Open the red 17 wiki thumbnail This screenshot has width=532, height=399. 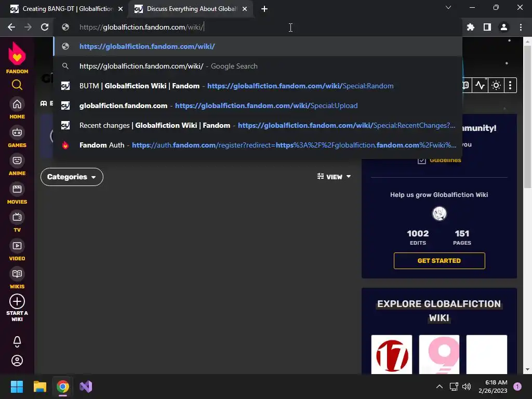[x=392, y=354]
